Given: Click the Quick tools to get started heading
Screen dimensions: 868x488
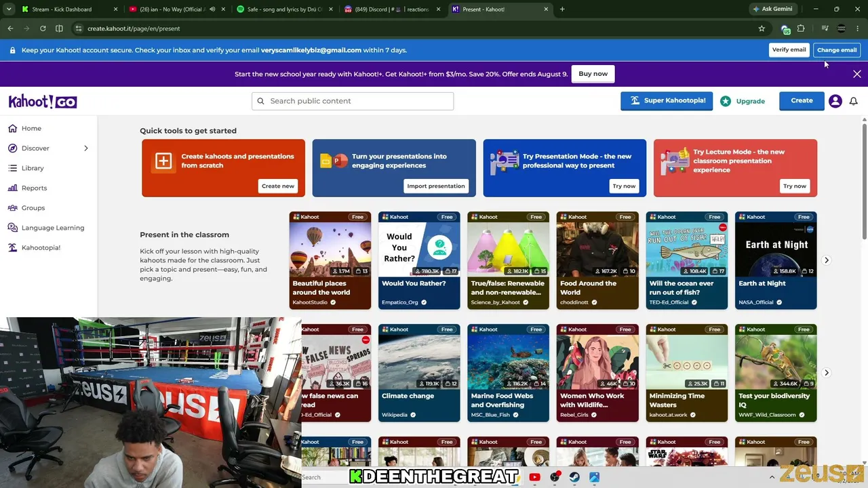Looking at the screenshot, I should click(188, 131).
